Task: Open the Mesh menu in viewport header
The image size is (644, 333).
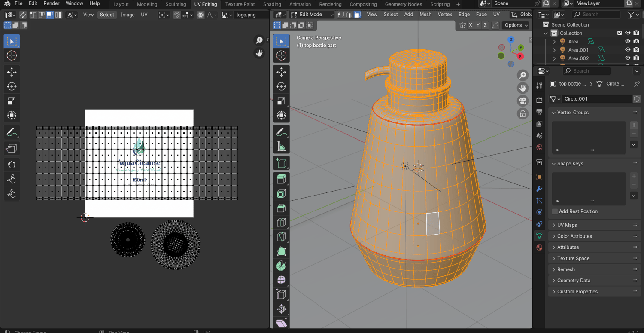Action: (x=425, y=15)
